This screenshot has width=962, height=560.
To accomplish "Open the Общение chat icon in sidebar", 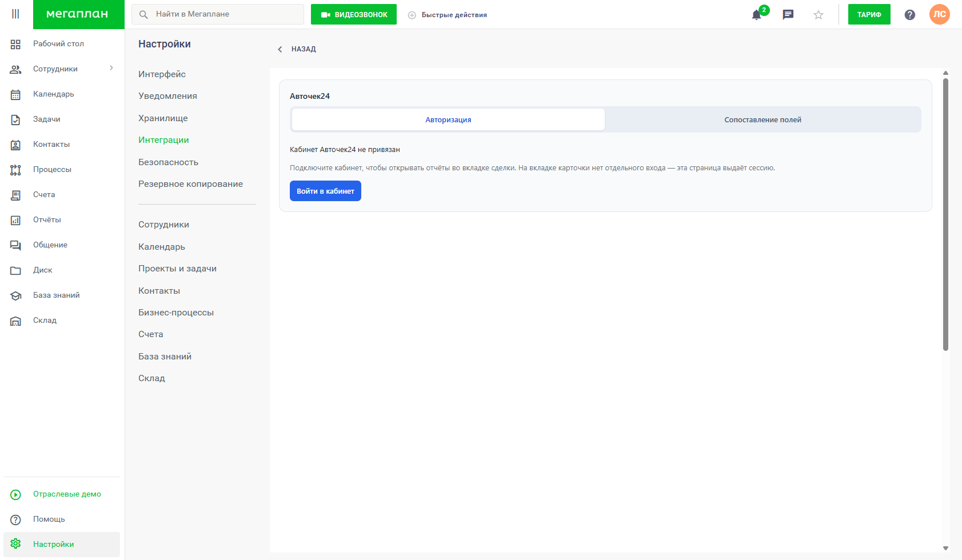I will (x=15, y=245).
